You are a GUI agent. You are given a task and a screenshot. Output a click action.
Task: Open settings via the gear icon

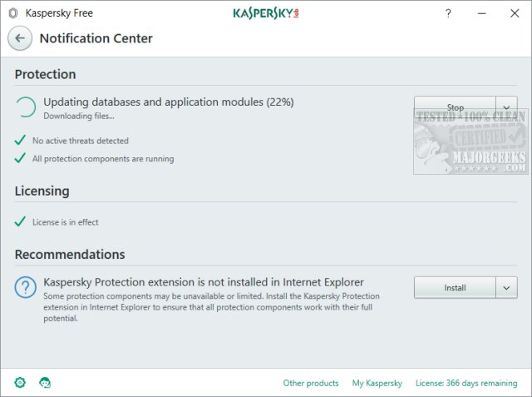pos(20,382)
